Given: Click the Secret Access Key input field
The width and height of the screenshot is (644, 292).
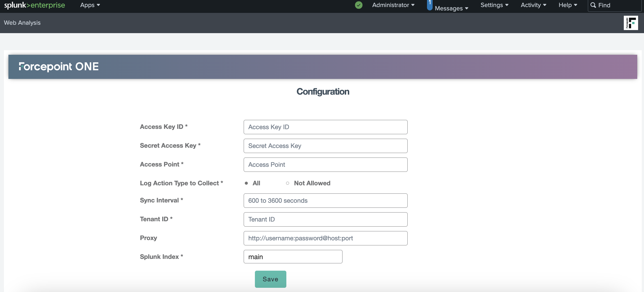Looking at the screenshot, I should coord(325,146).
